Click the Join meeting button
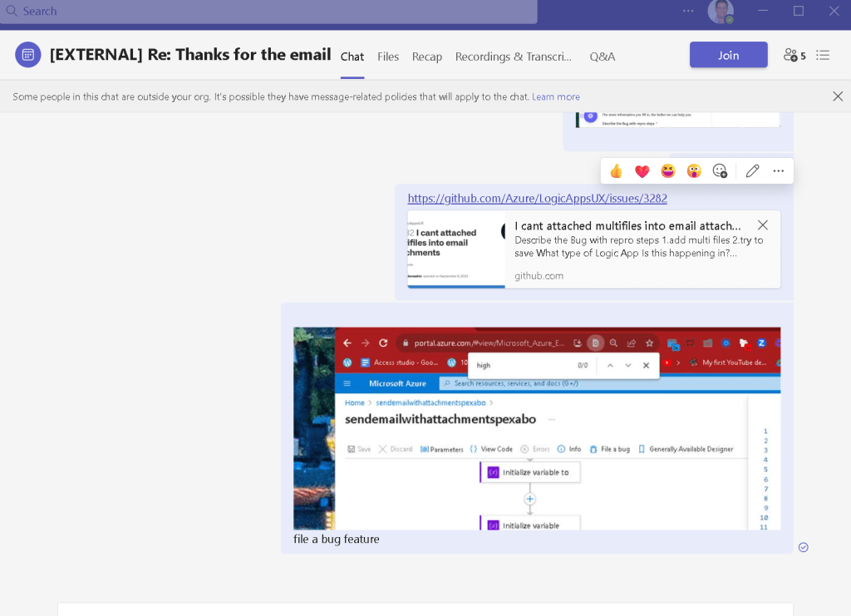 728,55
